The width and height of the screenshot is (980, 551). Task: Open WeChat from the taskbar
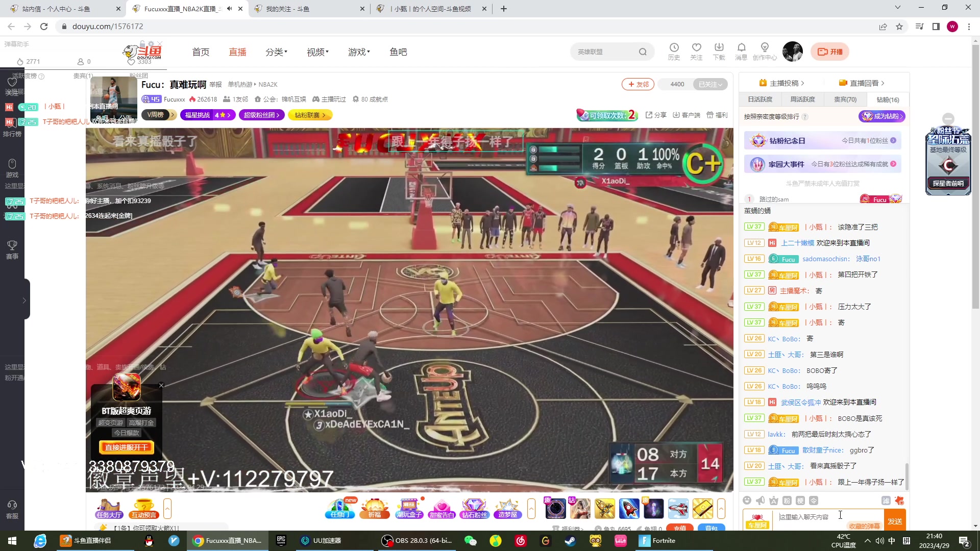coord(470,541)
